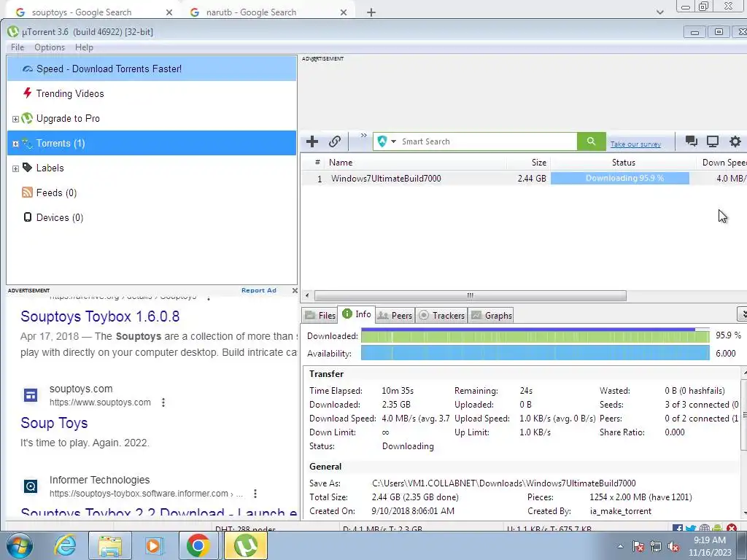Click the Add Torrent plus icon
Screen dimensions: 747x560
point(312,141)
